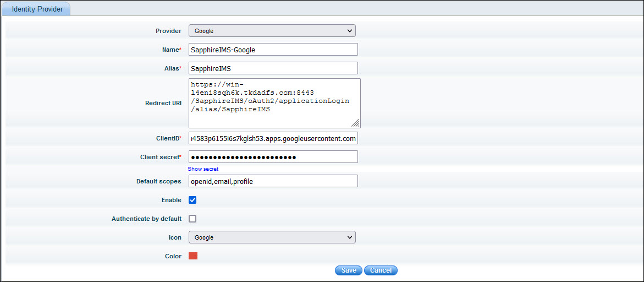Click into the Alias text field
The width and height of the screenshot is (644, 282).
pos(273,68)
